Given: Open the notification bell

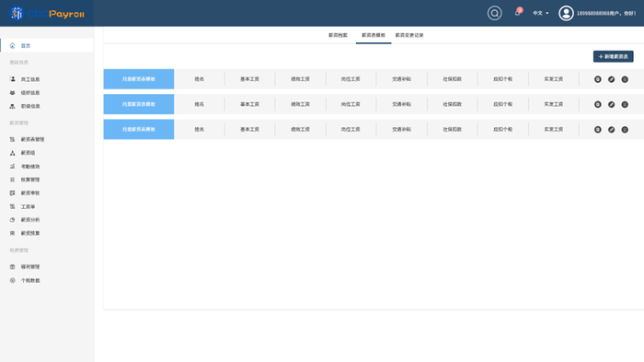Looking at the screenshot, I should (517, 13).
